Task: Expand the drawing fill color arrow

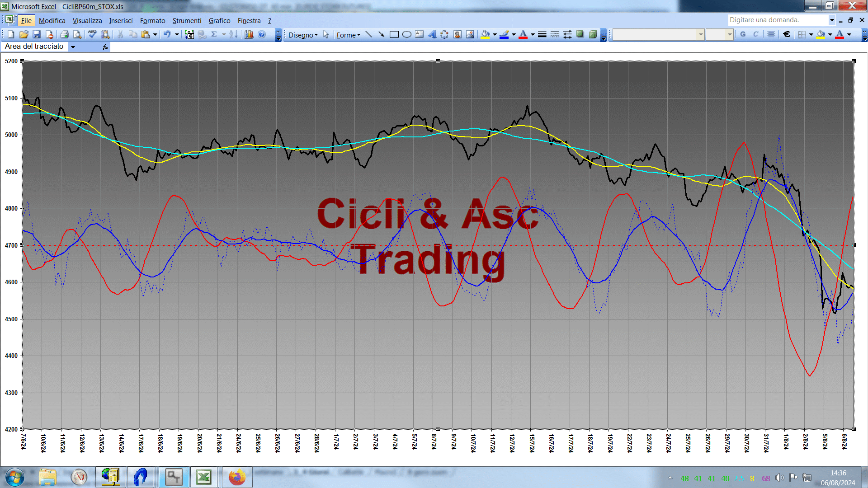Action: (495, 34)
